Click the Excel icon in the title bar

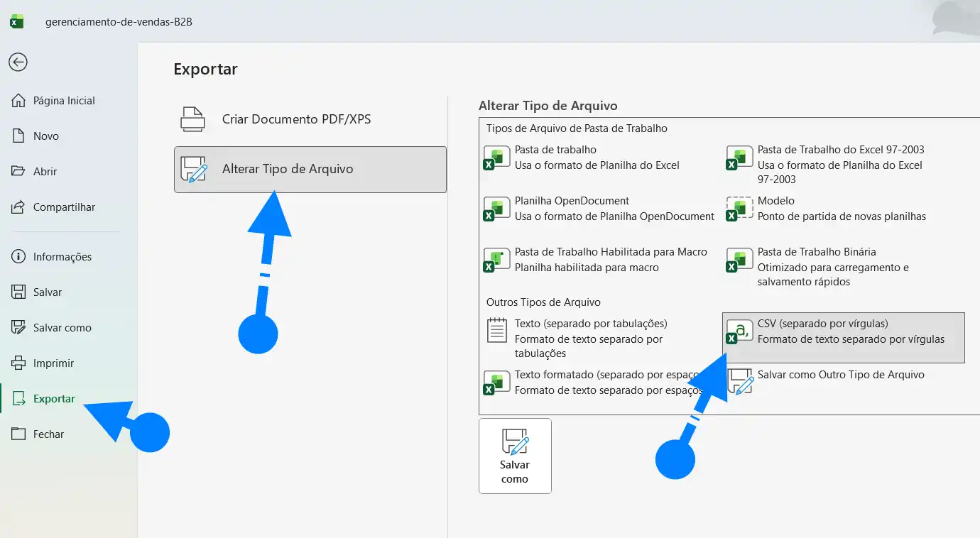pyautogui.click(x=18, y=21)
